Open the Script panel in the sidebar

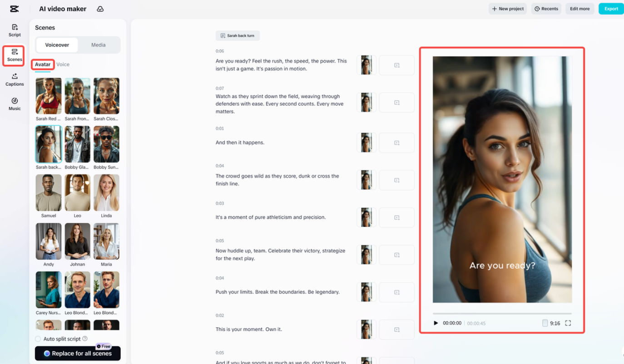click(14, 30)
